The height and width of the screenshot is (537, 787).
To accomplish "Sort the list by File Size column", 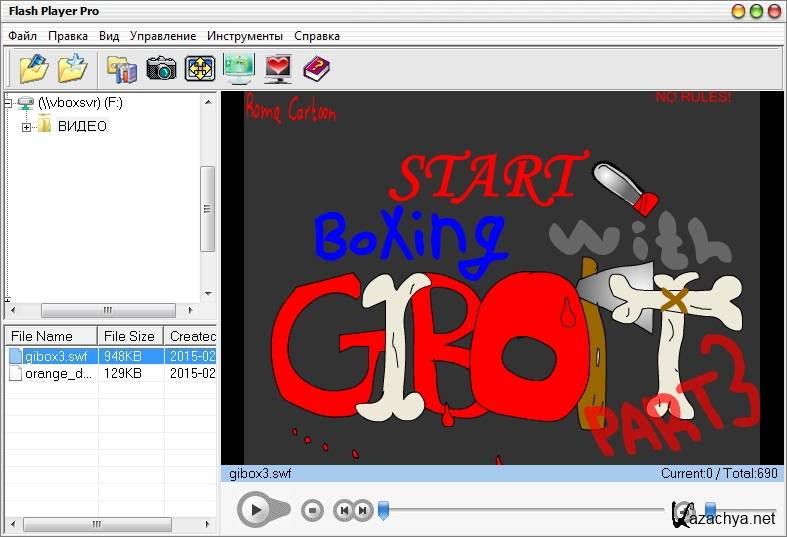I will tap(130, 337).
